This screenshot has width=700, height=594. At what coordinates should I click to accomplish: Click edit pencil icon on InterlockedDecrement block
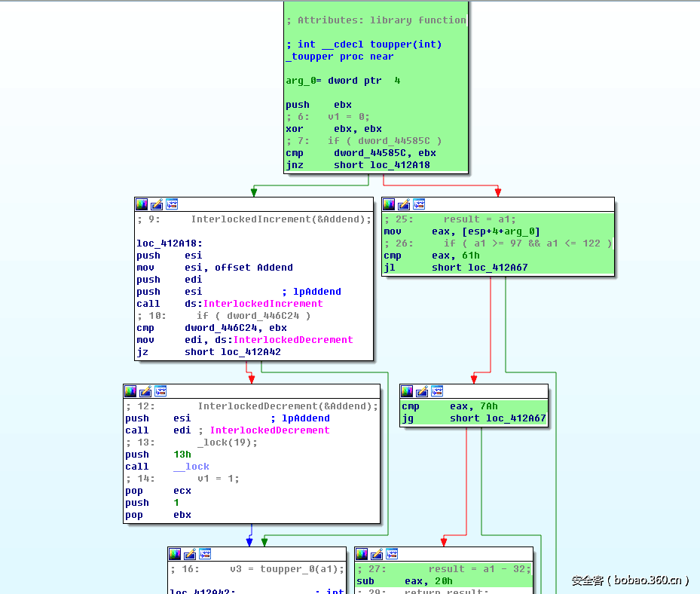point(145,391)
